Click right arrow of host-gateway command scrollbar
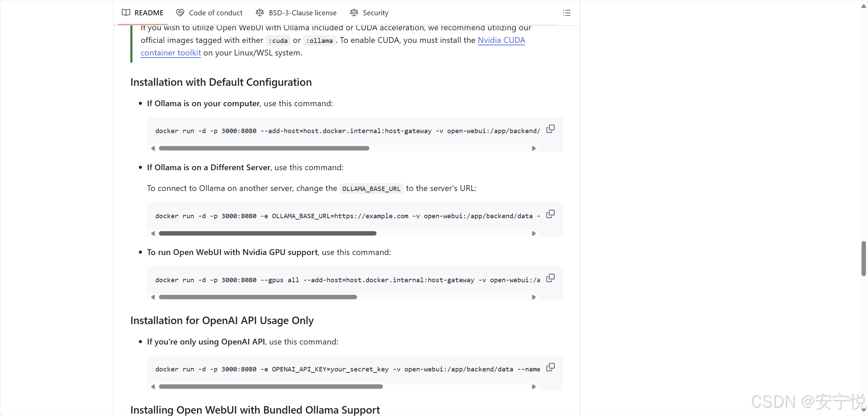Viewport: 868px width, 416px height. [x=534, y=148]
